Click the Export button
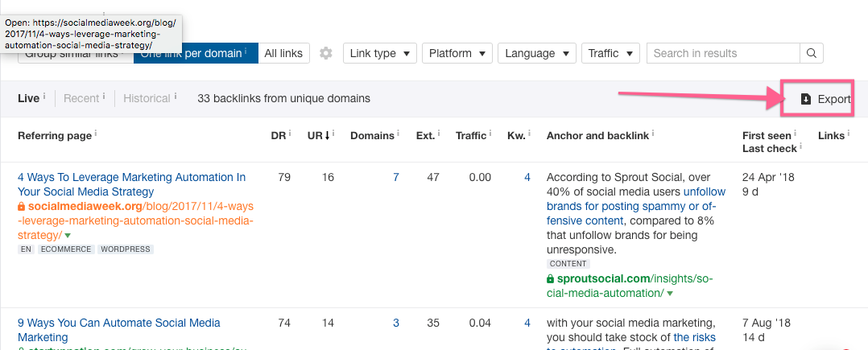The image size is (868, 350). 825,99
